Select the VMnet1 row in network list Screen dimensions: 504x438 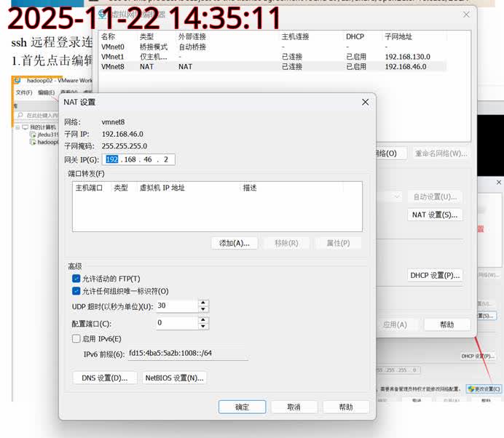point(113,56)
